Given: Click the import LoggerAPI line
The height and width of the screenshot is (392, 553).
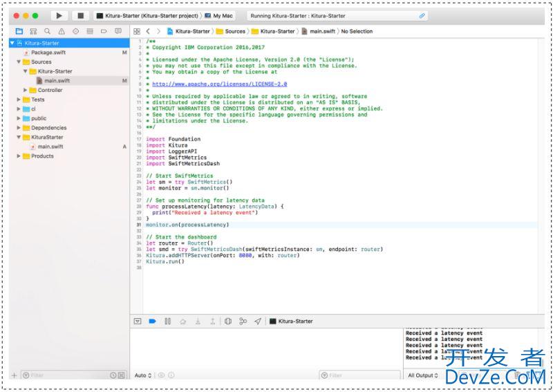Looking at the screenshot, I should 171,151.
